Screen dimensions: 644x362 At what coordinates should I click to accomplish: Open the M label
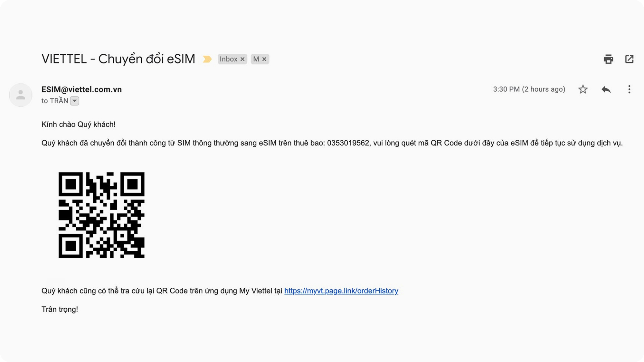[256, 59]
